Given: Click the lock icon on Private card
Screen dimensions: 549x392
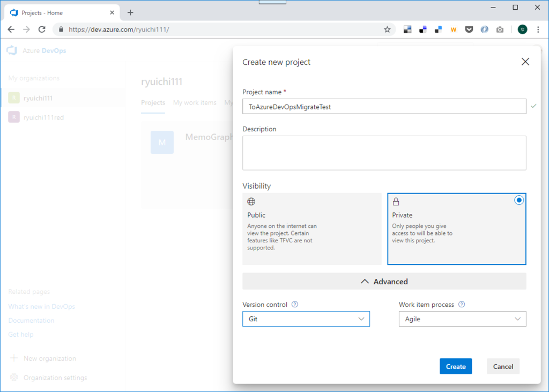Looking at the screenshot, I should click(x=396, y=202).
